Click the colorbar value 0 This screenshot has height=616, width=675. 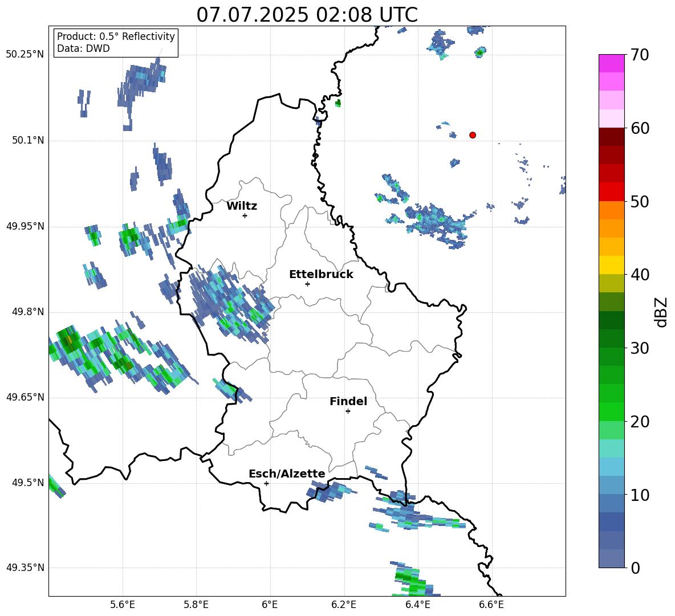pyautogui.click(x=635, y=568)
